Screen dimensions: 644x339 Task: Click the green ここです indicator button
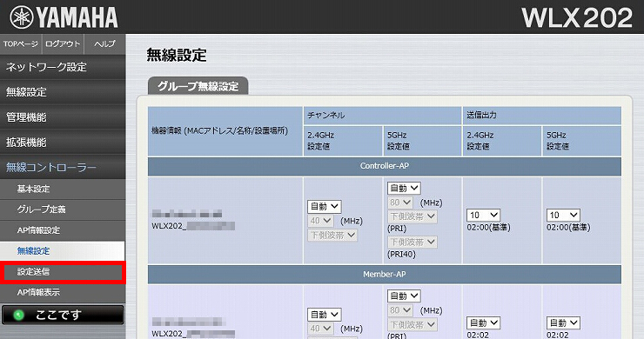pyautogui.click(x=63, y=315)
